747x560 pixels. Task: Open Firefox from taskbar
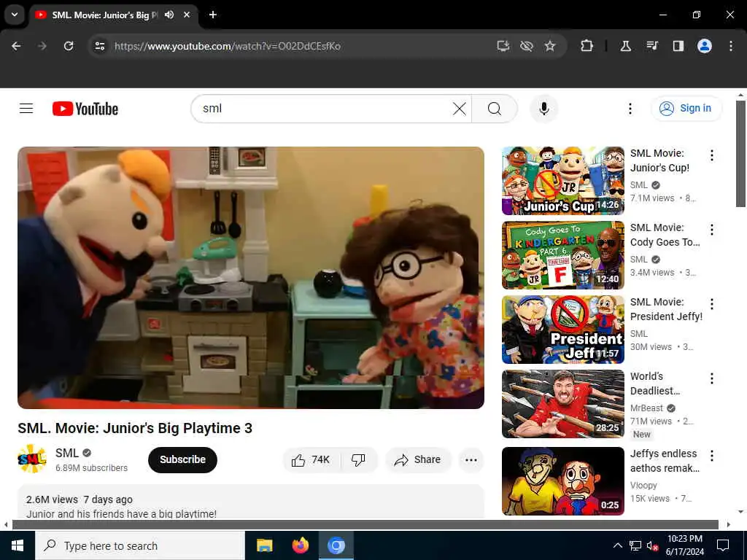300,545
